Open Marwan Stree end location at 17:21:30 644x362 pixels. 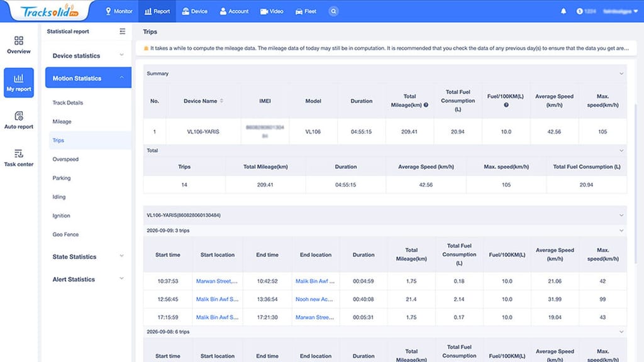[x=314, y=317]
